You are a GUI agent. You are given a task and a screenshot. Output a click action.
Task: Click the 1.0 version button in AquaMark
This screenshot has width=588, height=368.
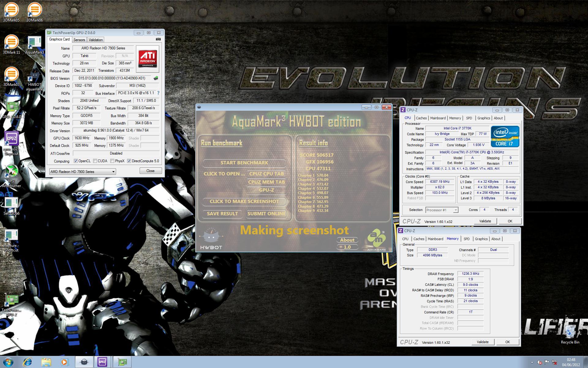[x=347, y=247]
